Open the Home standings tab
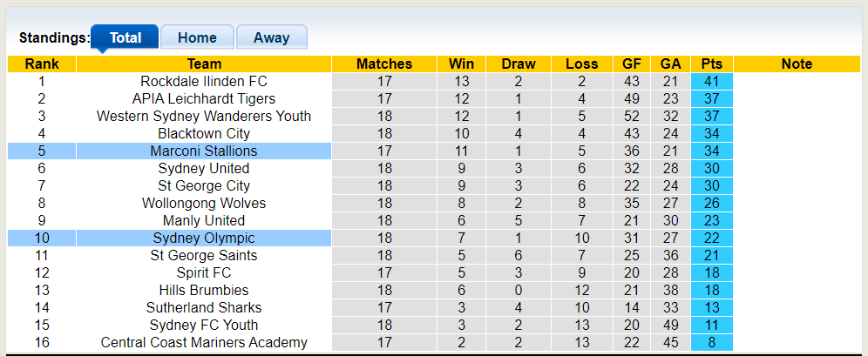 (x=197, y=37)
